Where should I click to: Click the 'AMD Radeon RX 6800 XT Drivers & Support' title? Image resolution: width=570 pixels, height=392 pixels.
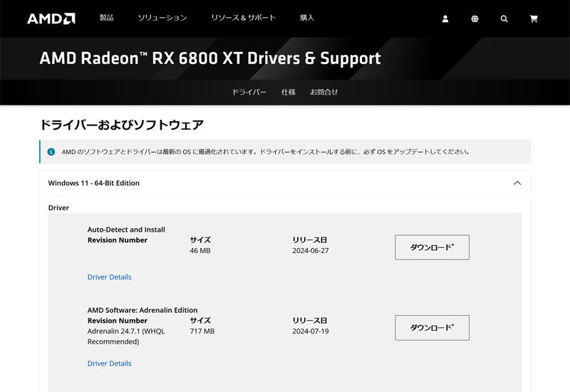pos(210,58)
